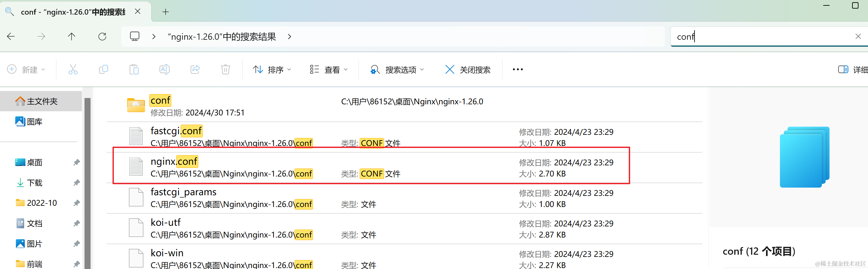
Task: Clear the search box with X
Action: (x=858, y=36)
